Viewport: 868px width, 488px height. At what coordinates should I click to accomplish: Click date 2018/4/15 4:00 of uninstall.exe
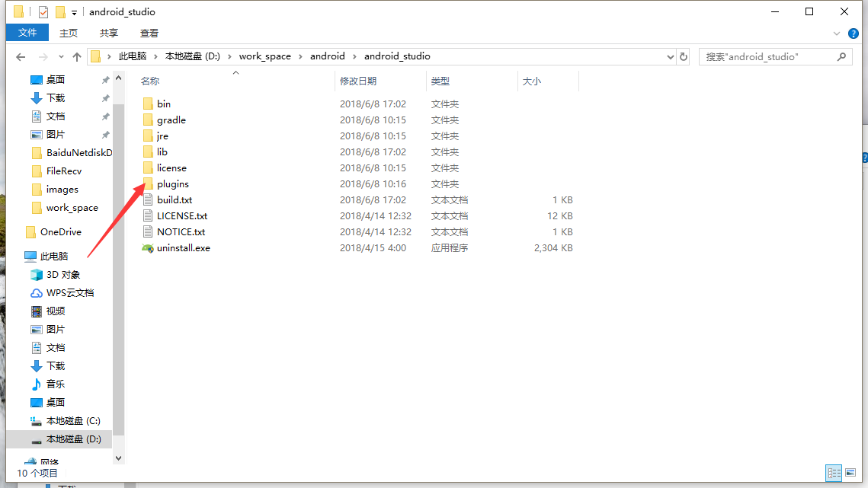(x=373, y=248)
